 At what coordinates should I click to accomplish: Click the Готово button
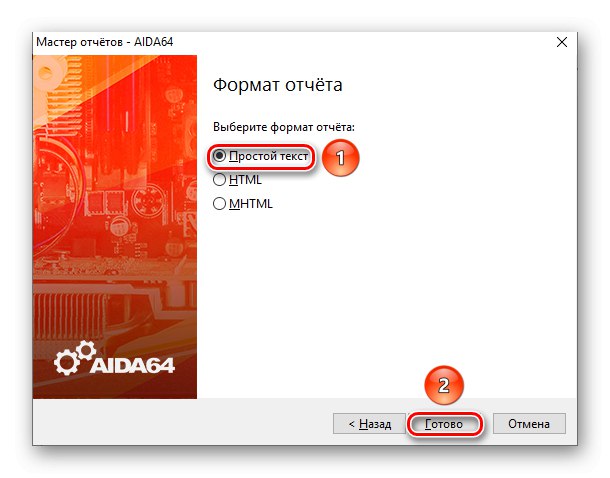point(444,424)
